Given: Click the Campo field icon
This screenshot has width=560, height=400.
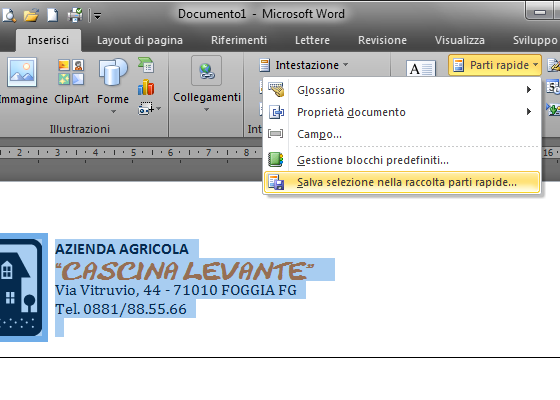Looking at the screenshot, I should [x=276, y=134].
